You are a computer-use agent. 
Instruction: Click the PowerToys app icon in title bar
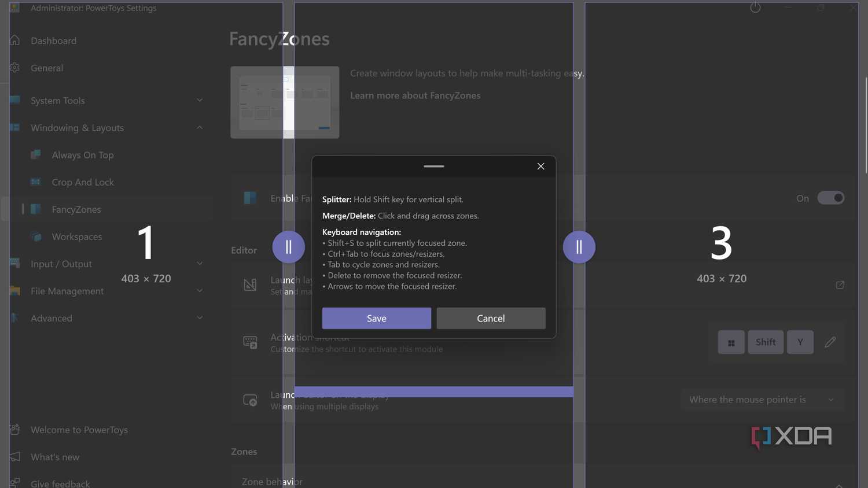pyautogui.click(x=14, y=8)
